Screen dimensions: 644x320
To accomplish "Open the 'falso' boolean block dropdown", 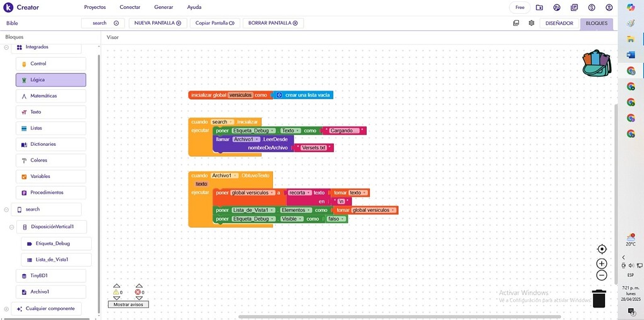I will pos(343,219).
